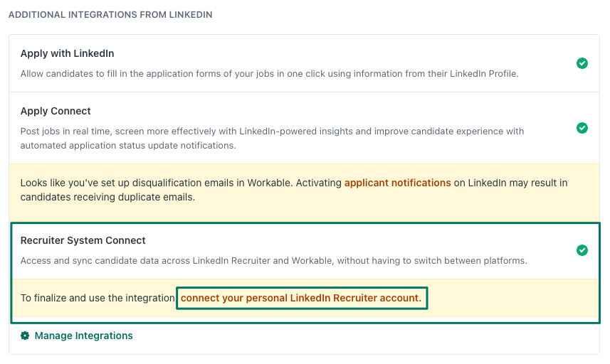The image size is (610, 364).
Task: Click the Apply with LinkedIn green checkmark
Action: (582, 63)
